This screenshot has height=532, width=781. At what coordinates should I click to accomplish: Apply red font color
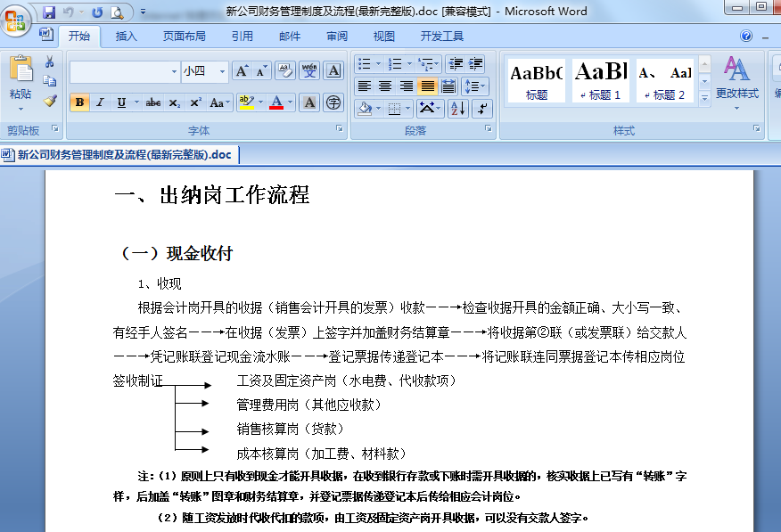[x=276, y=102]
